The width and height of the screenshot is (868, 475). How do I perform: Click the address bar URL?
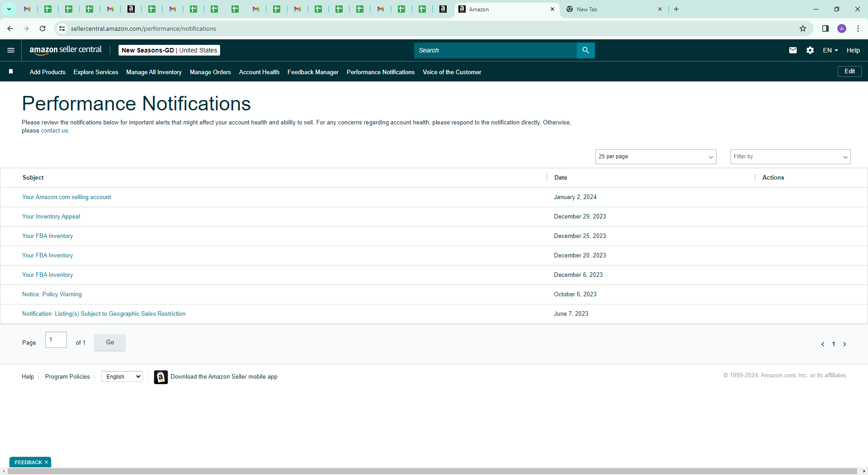(x=143, y=28)
